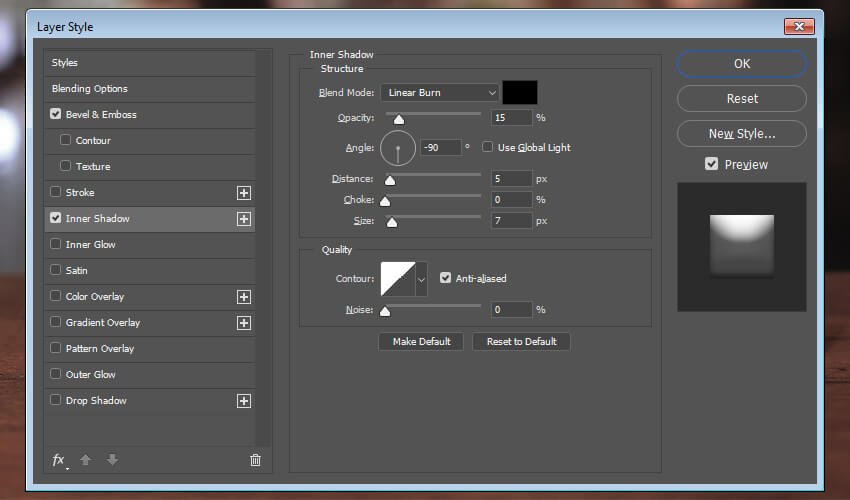Image resolution: width=850 pixels, height=500 pixels.
Task: Close the Layer Style dialog
Action: (x=799, y=26)
